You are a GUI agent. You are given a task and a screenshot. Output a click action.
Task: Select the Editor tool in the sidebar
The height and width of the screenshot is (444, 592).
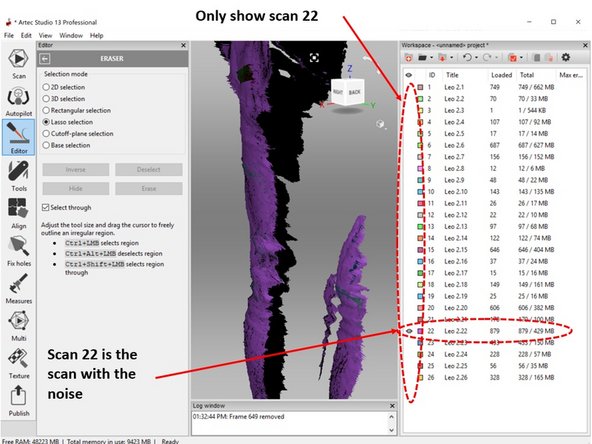(x=18, y=137)
